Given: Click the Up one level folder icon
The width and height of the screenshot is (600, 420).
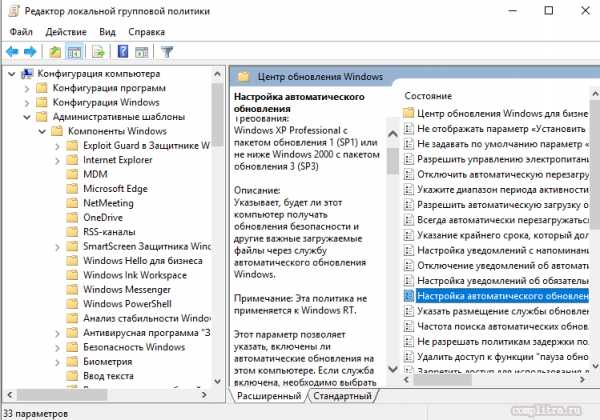Looking at the screenshot, I should pos(55,52).
